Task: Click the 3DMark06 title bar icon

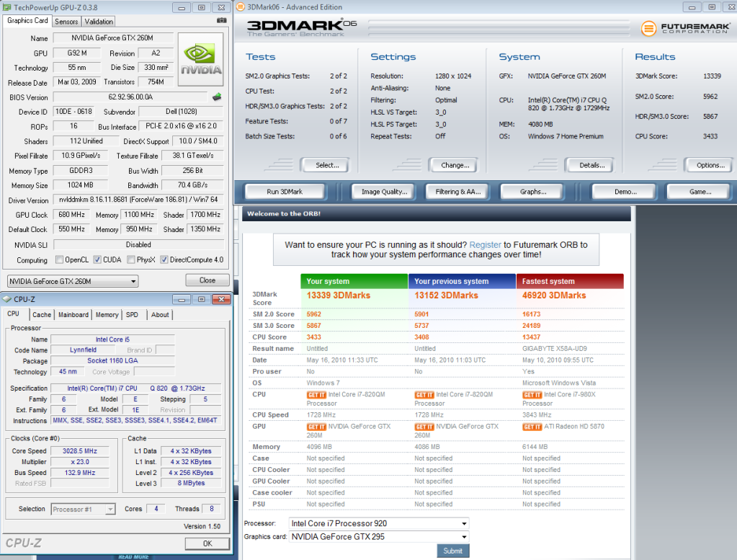Action: pyautogui.click(x=240, y=7)
